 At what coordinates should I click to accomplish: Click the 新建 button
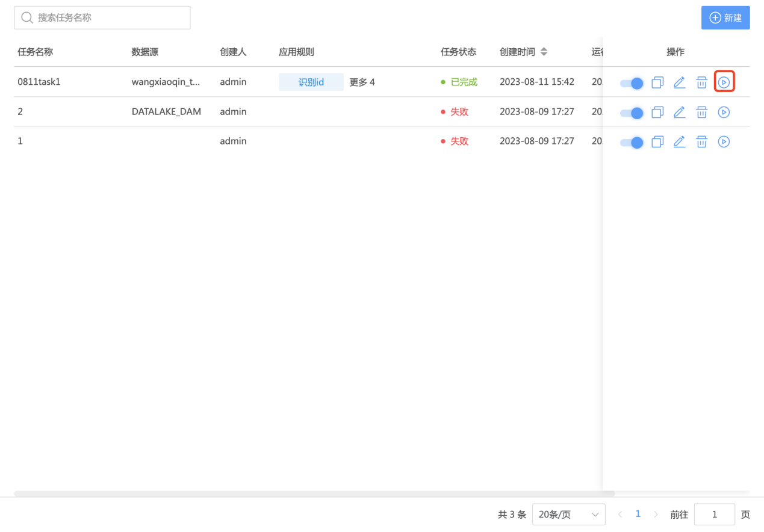[x=725, y=17]
